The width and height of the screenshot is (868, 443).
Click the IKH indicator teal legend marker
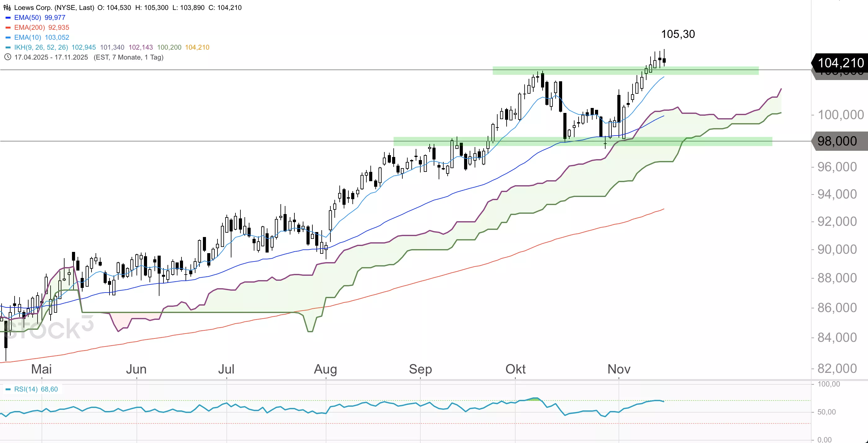(x=8, y=47)
